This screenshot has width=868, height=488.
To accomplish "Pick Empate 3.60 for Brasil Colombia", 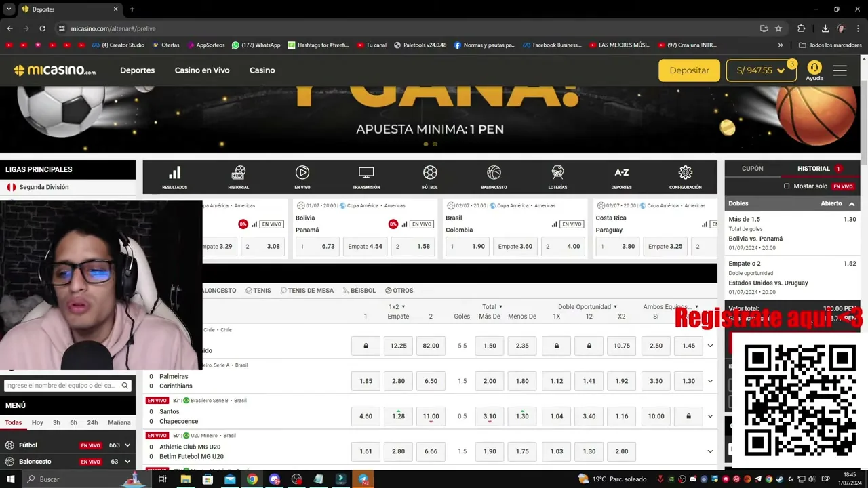I will coord(515,247).
